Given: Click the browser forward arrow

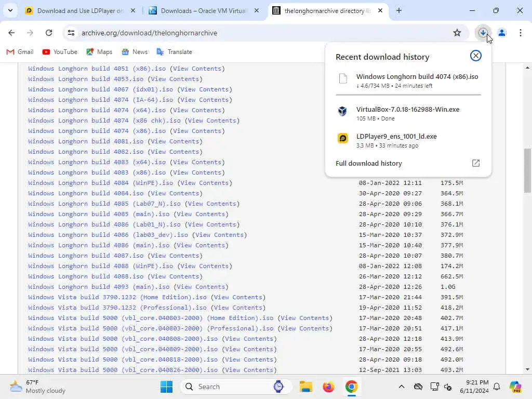Looking at the screenshot, I should (30, 33).
